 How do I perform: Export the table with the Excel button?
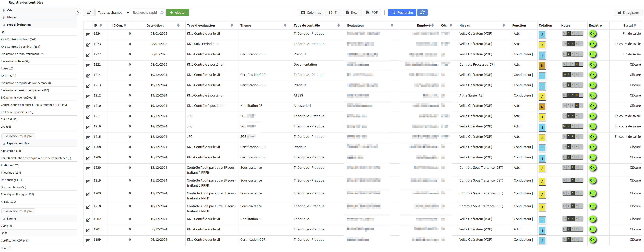tap(352, 13)
